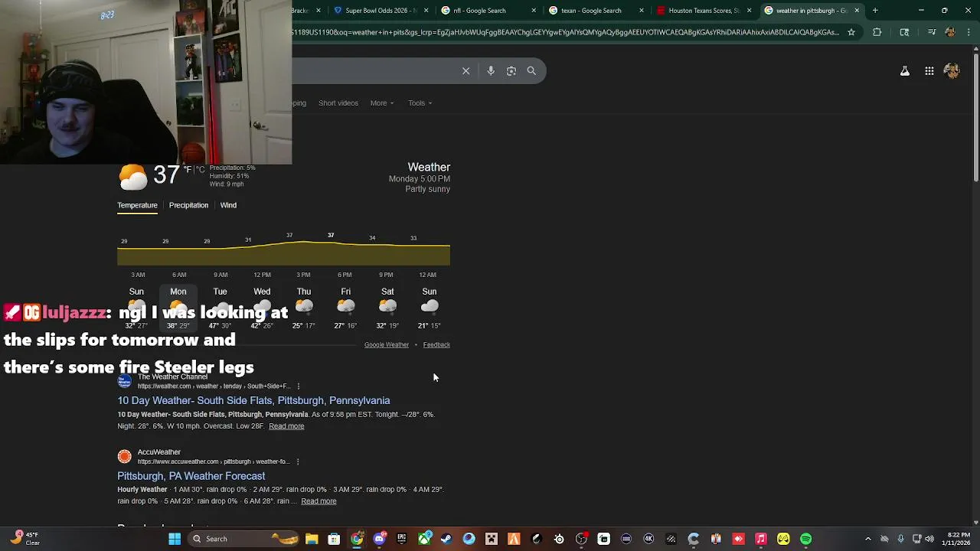Close the nfl - Google Search tab
This screenshot has height=551, width=980.
tap(534, 11)
